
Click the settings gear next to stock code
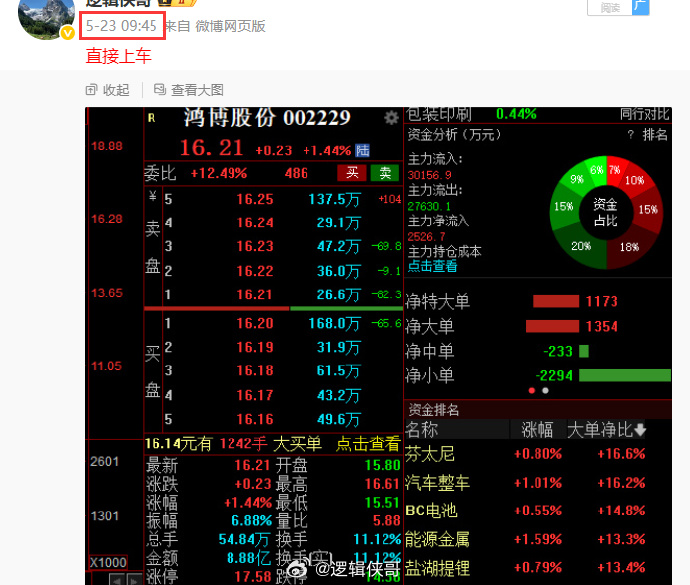(x=391, y=119)
